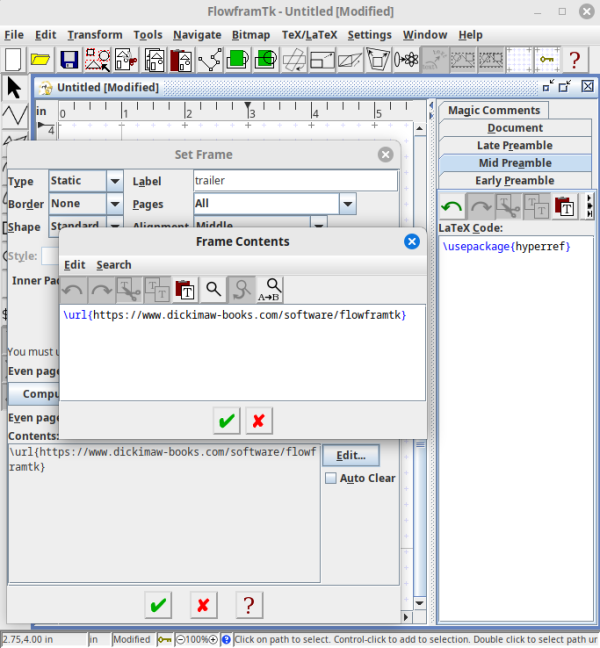Open the Type dropdown showing Static
Image resolution: width=600 pixels, height=648 pixels.
pyautogui.click(x=114, y=181)
